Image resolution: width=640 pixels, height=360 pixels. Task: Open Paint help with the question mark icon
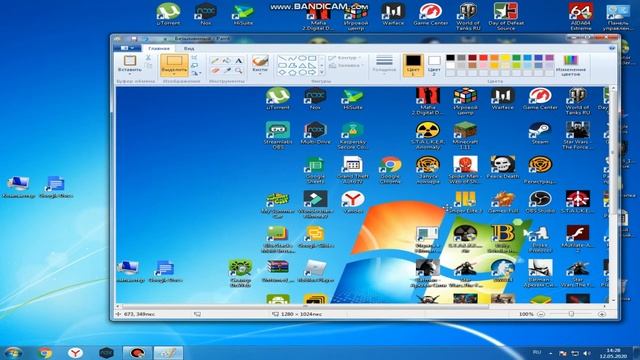point(612,48)
